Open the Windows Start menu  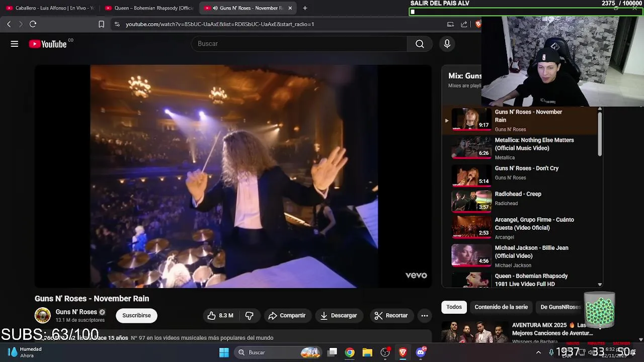(x=224, y=352)
